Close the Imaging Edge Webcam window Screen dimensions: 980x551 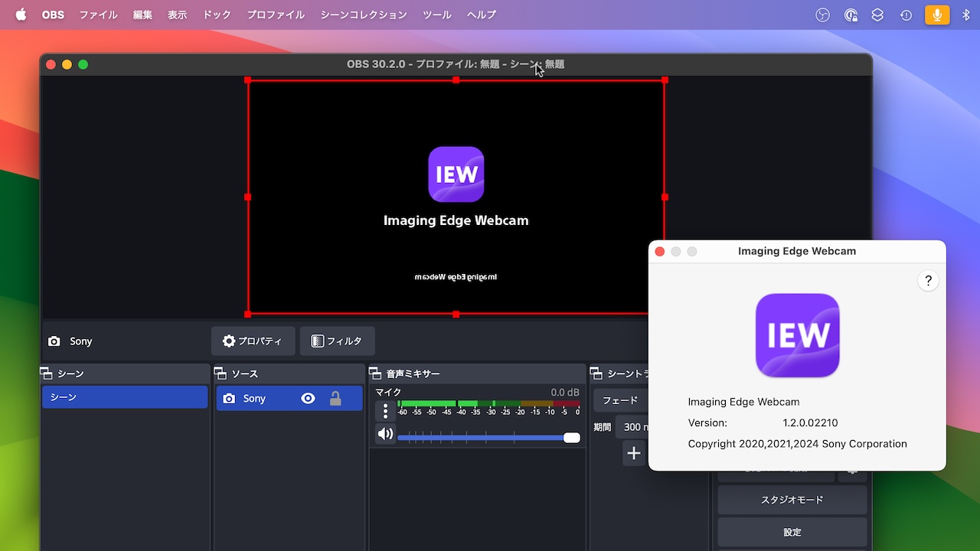[660, 251]
